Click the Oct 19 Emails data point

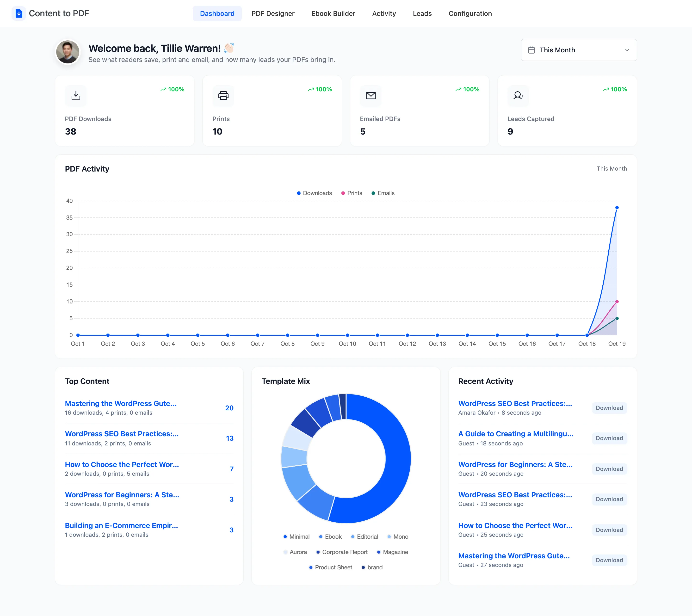617,319
